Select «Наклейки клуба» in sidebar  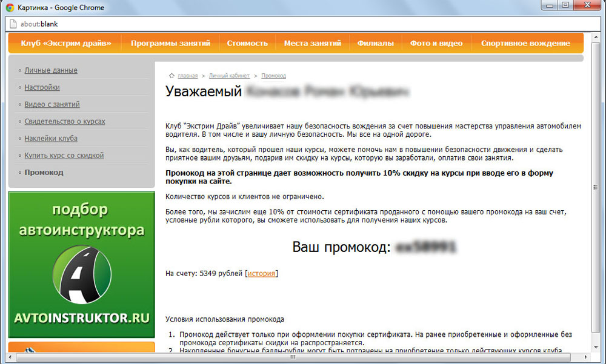[51, 138]
